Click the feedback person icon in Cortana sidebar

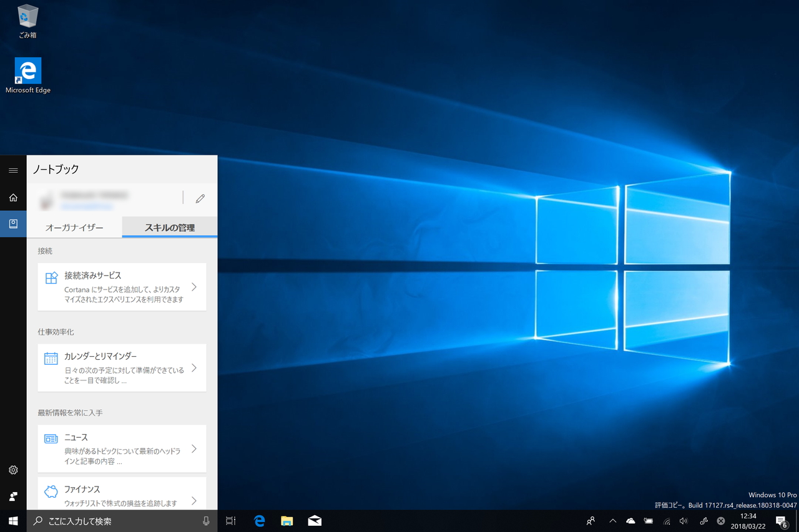coord(12,496)
